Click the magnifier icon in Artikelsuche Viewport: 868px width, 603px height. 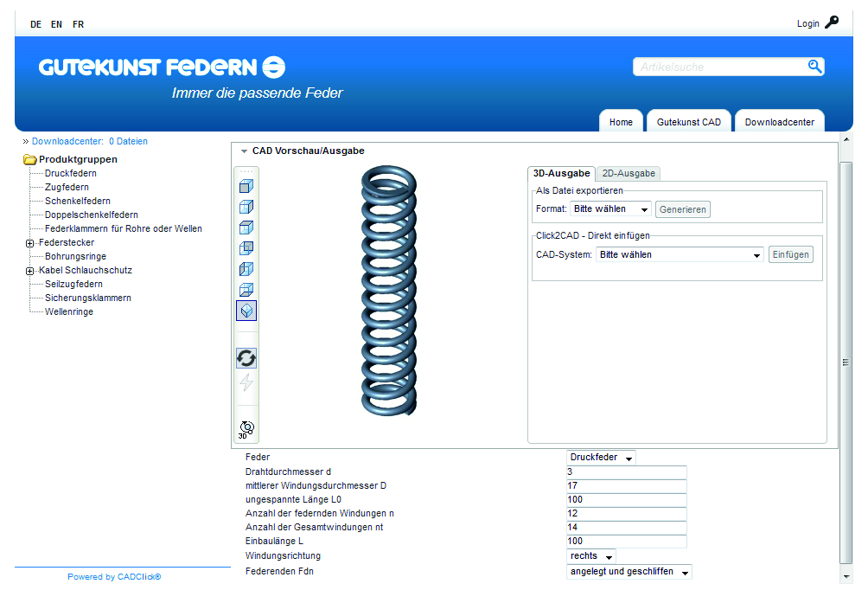pyautogui.click(x=814, y=67)
